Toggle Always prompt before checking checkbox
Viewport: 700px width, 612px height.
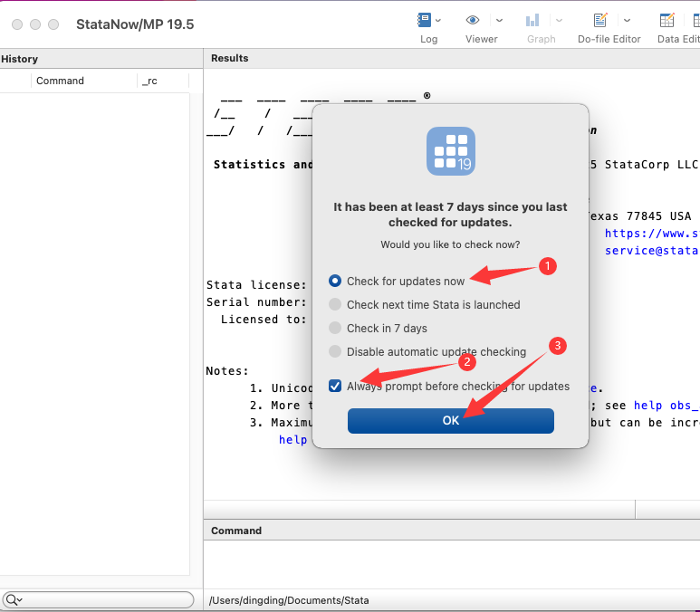click(x=335, y=386)
